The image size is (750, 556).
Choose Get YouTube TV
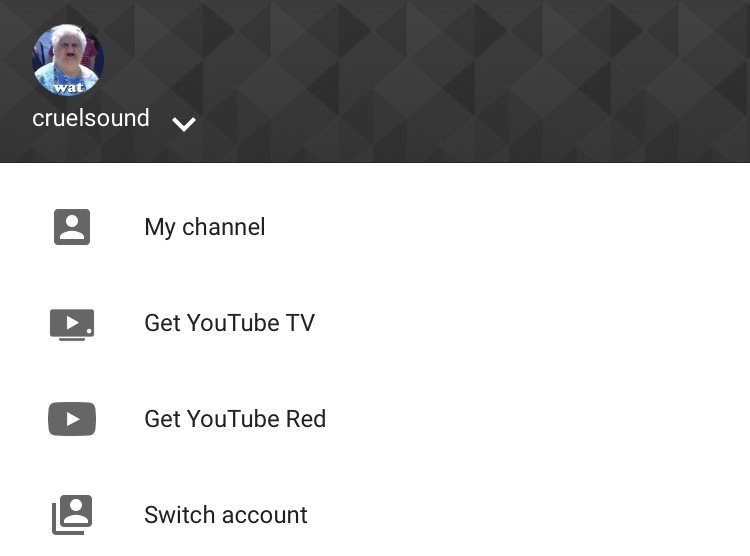230,323
